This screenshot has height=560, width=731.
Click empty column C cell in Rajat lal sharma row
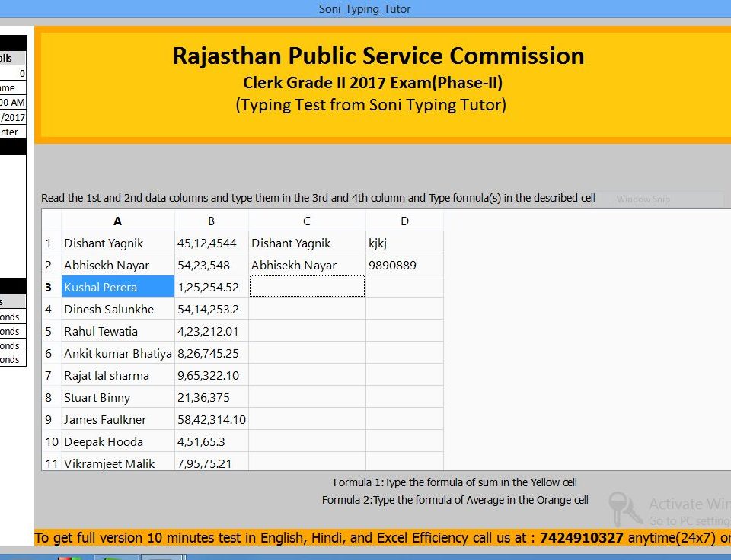307,375
